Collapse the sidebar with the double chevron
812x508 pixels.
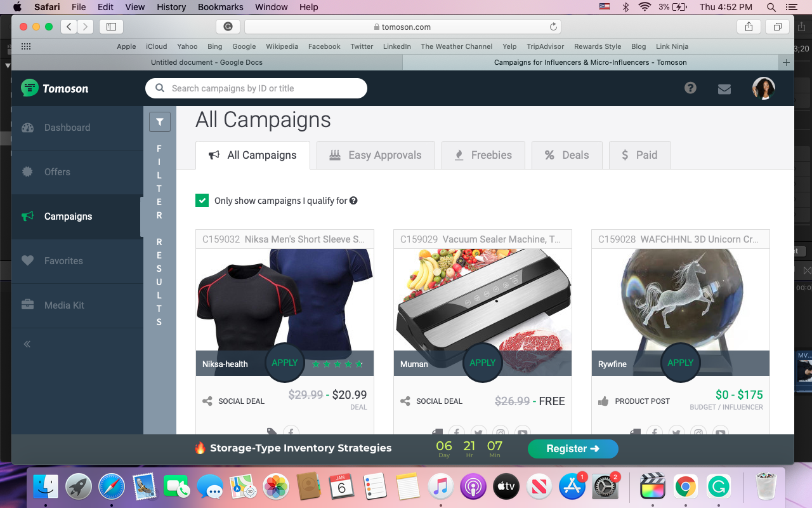(x=27, y=344)
